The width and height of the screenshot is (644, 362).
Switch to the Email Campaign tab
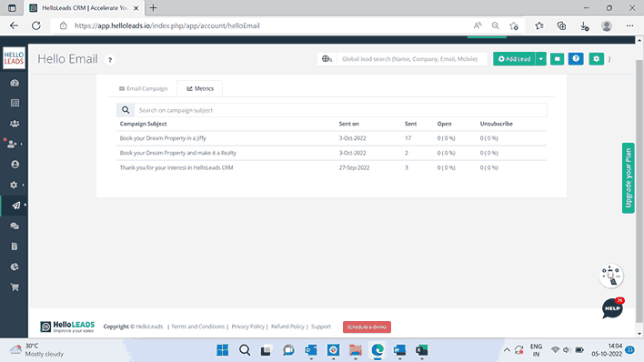click(144, 88)
